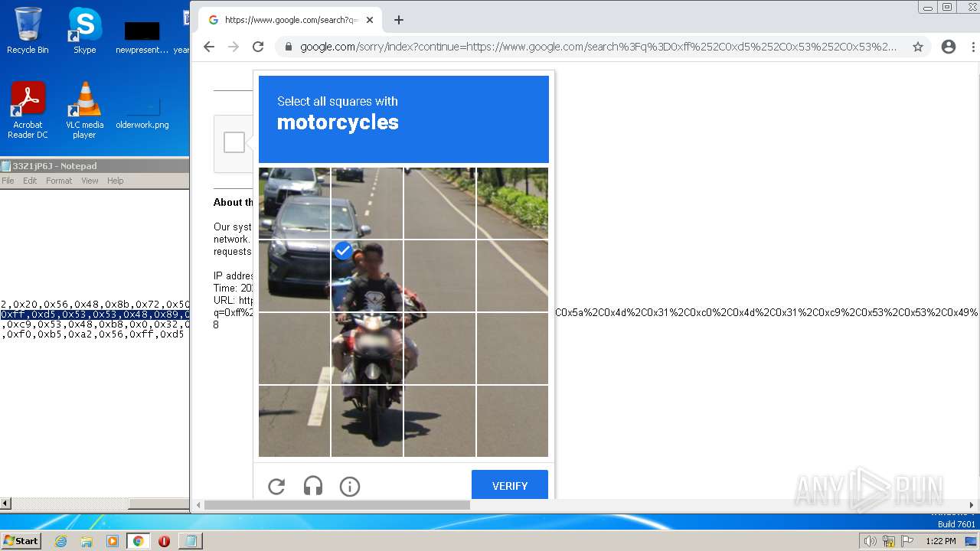Open Windows Media Player from taskbar
The image size is (980, 551).
click(x=113, y=541)
